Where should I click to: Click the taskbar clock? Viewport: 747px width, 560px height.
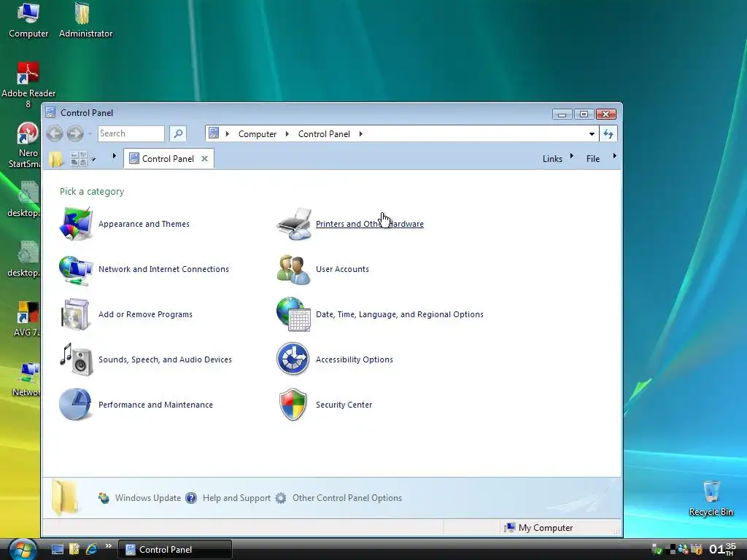(x=722, y=549)
